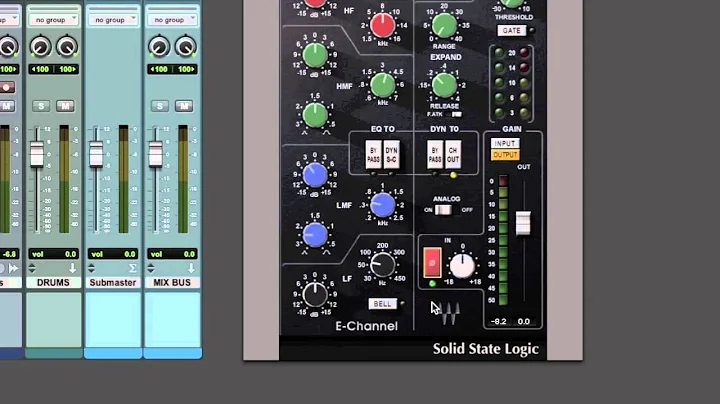This screenshot has width=720, height=404.
Task: Adjust the red HF frequency knob
Action: [x=382, y=25]
